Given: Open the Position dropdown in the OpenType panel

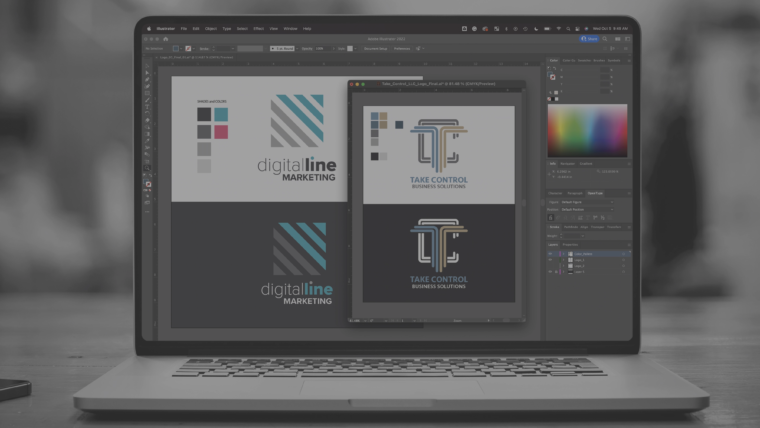Looking at the screenshot, I should [588, 209].
